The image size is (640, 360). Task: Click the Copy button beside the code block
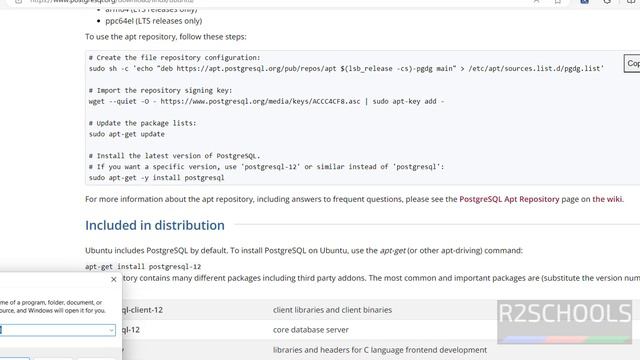[x=632, y=64]
